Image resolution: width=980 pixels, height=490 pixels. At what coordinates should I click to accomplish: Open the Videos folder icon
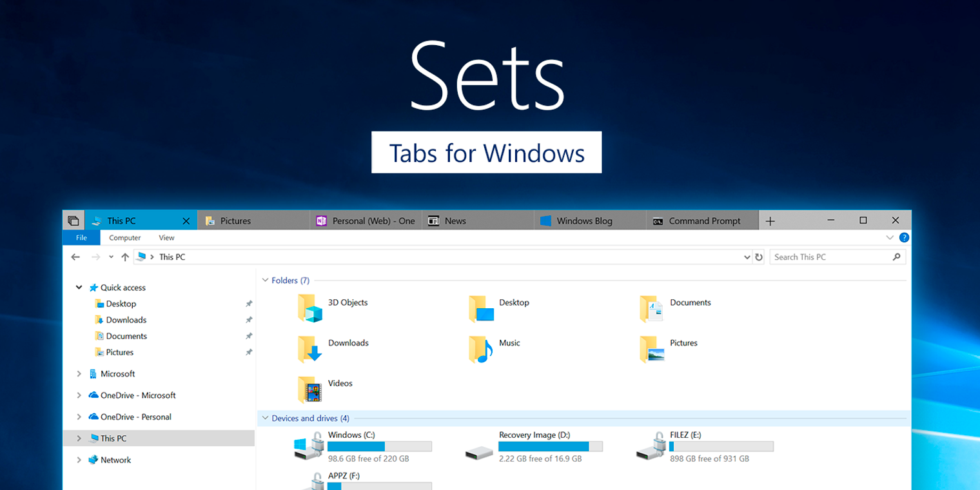pyautogui.click(x=310, y=389)
